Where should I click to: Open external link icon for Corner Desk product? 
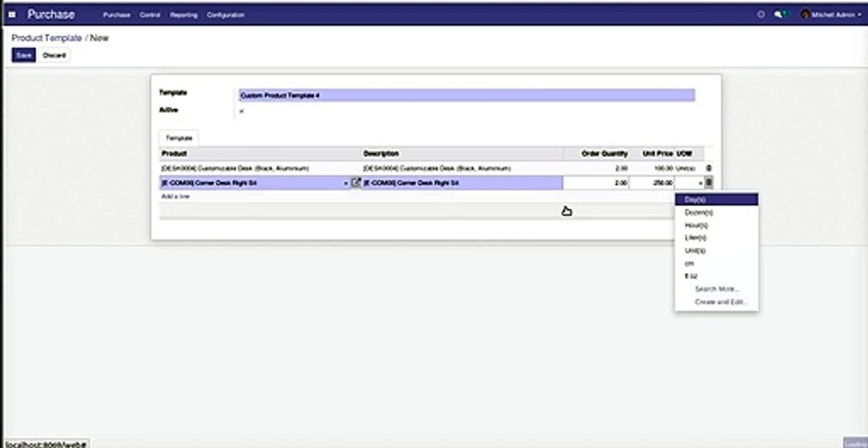[x=356, y=183]
